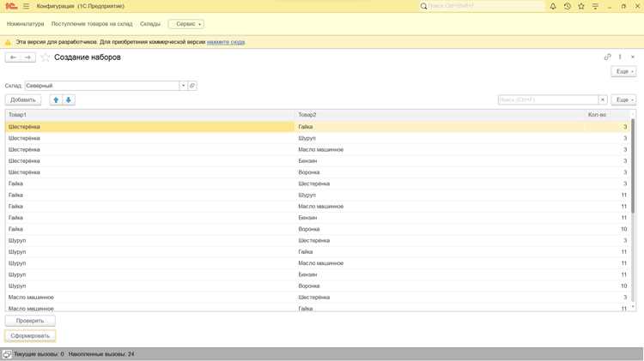Open the selected Склад item card
644x361 pixels.
tap(192, 86)
